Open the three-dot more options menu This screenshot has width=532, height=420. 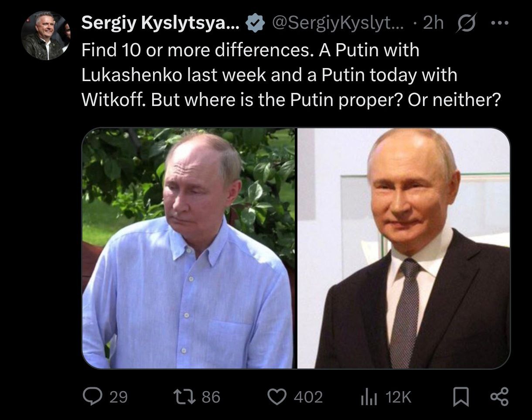tap(497, 24)
